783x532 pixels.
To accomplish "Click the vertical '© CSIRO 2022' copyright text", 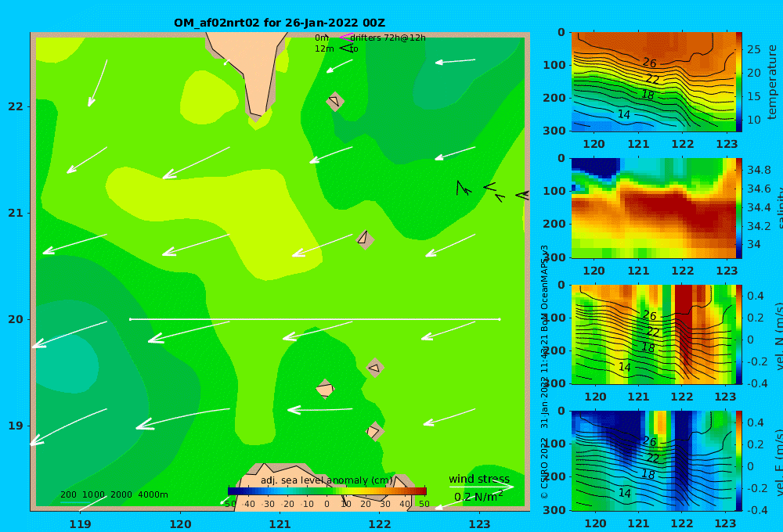I will (x=544, y=467).
